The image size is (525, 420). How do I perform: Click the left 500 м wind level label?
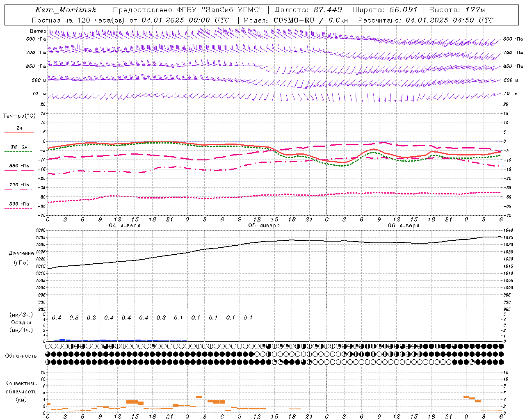point(39,80)
